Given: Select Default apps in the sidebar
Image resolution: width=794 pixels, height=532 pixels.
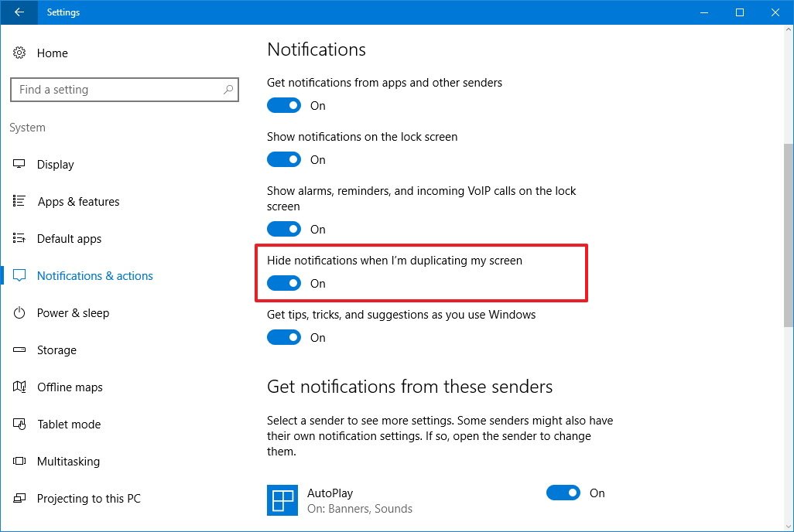Looking at the screenshot, I should (69, 239).
